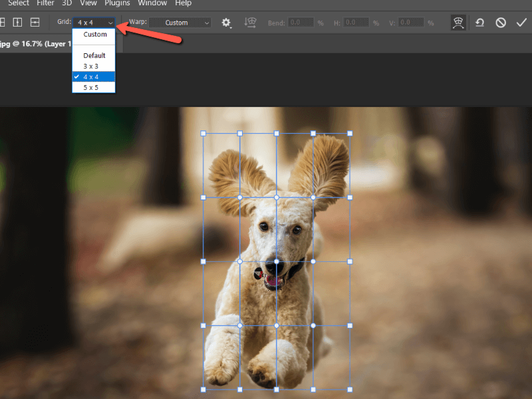Commit the warp with the checkmark icon
This screenshot has width=532, height=399.
[522, 22]
